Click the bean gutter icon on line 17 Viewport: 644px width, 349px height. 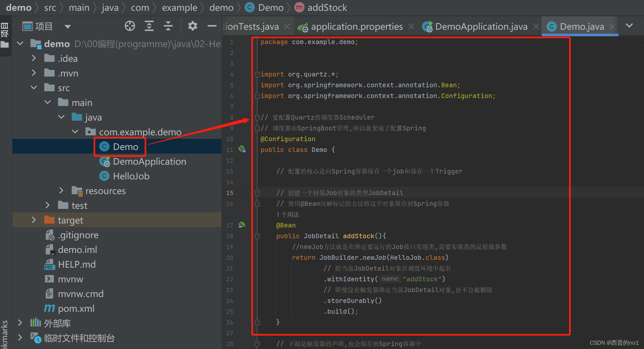point(242,225)
